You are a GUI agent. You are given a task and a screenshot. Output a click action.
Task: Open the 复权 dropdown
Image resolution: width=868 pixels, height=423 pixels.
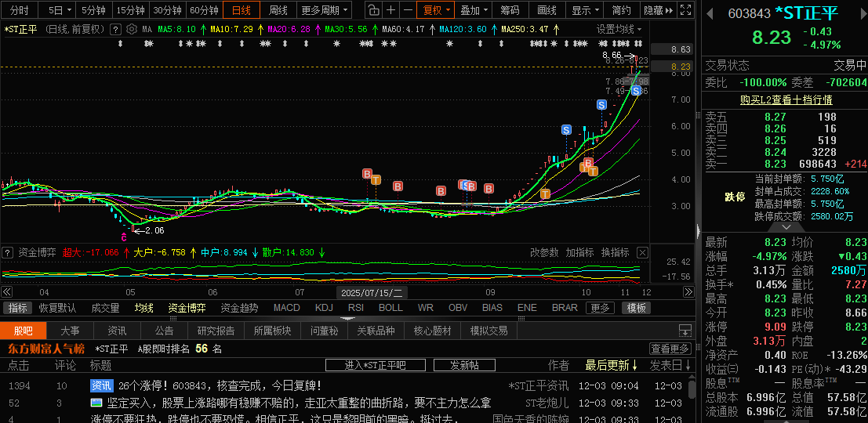pos(437,10)
